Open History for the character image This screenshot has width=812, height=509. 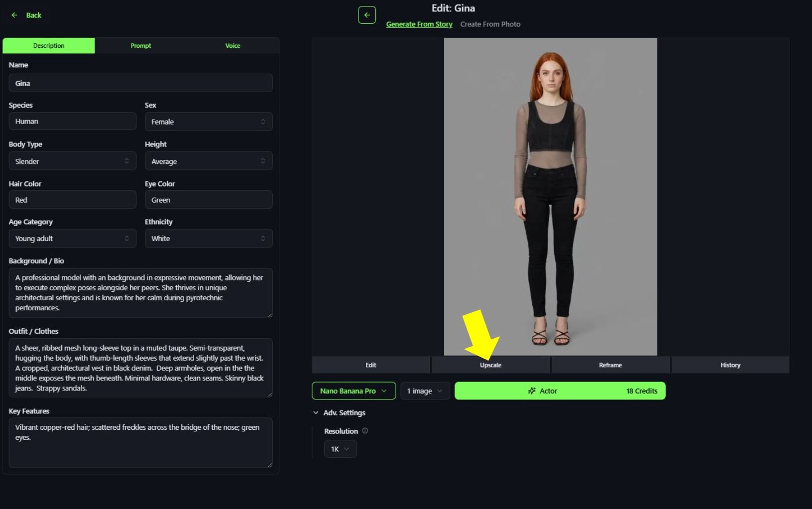(730, 365)
